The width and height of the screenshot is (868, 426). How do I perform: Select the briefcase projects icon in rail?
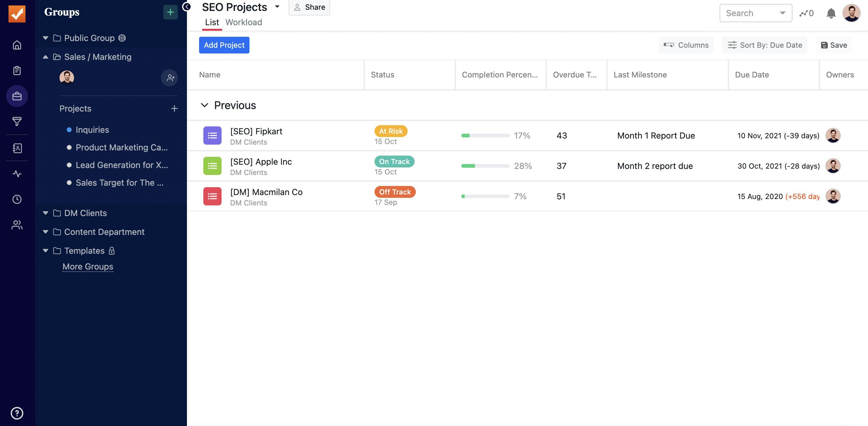coord(17,96)
